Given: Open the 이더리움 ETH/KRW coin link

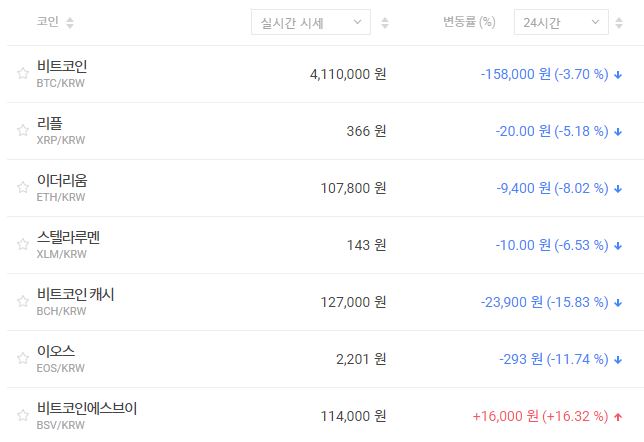Looking at the screenshot, I should coord(62,180).
